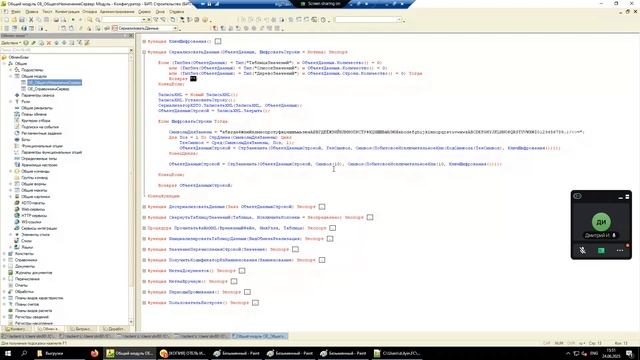The image size is (640, 360).
Task: Select Обработки in tree
Action: point(24,291)
